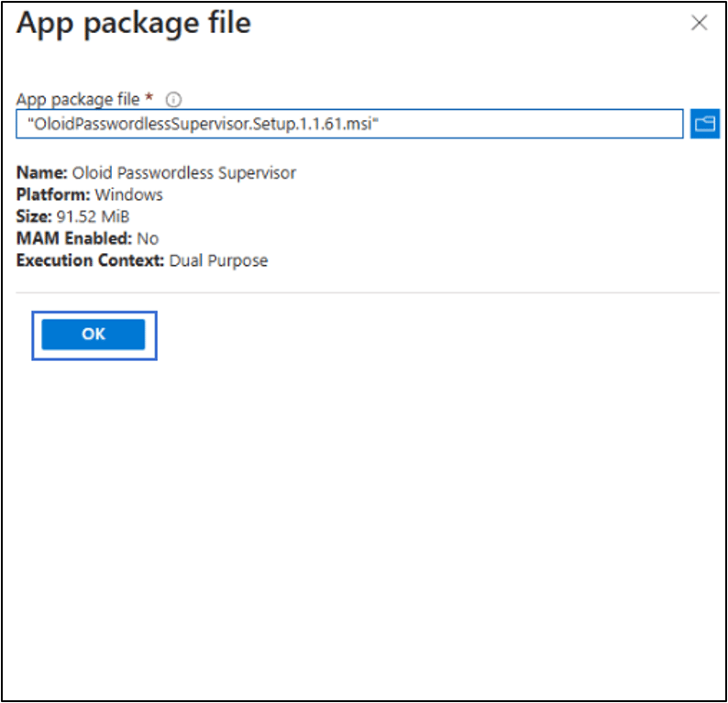Select the Size: 91.52 MiB line
Screen dimensions: 728x703
point(73,216)
